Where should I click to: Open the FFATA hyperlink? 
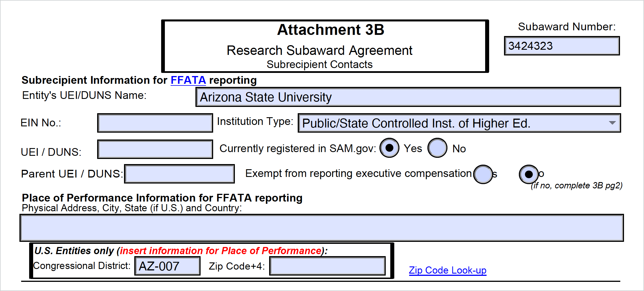coord(188,80)
